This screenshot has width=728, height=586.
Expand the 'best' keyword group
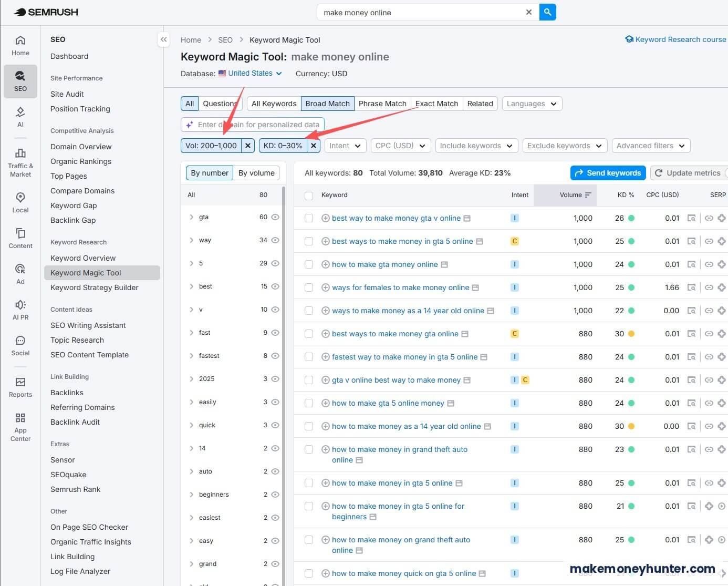click(191, 286)
